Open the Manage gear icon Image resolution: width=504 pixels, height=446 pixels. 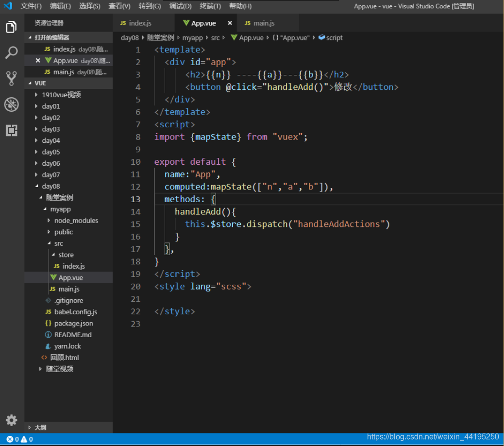pyautogui.click(x=11, y=420)
